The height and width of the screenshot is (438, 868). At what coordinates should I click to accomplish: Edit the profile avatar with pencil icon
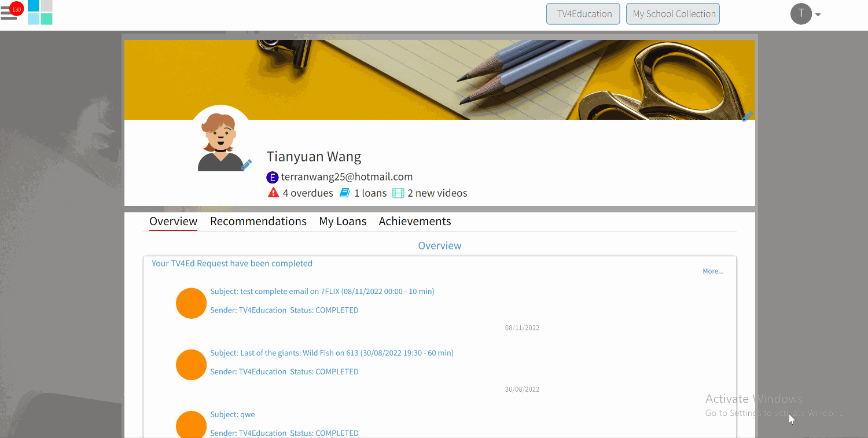(247, 165)
